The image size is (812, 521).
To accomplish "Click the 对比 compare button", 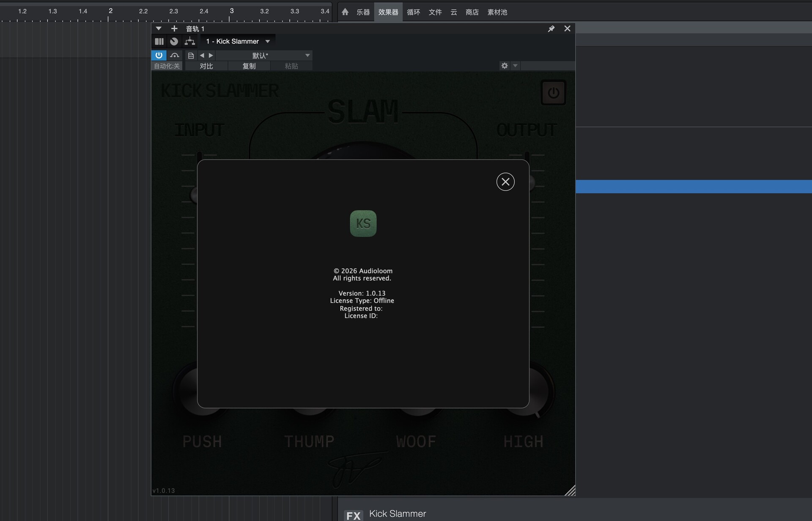I will pos(206,66).
